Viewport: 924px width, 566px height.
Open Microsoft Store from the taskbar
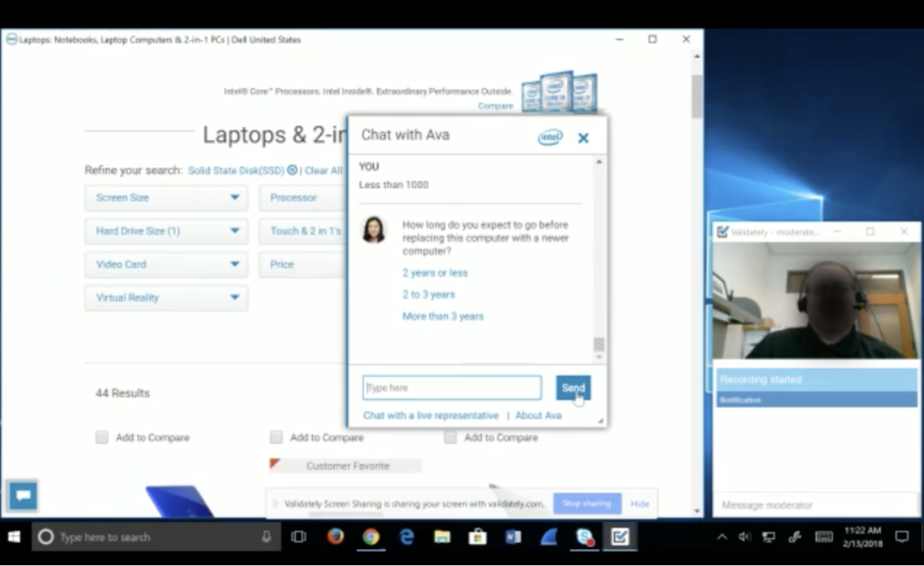pyautogui.click(x=477, y=537)
